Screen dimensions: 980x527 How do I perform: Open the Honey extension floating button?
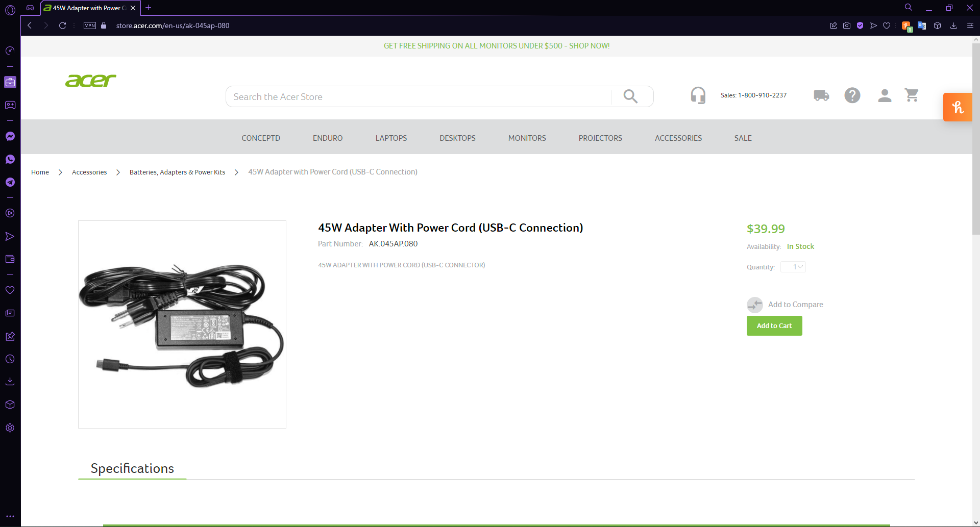coord(958,107)
